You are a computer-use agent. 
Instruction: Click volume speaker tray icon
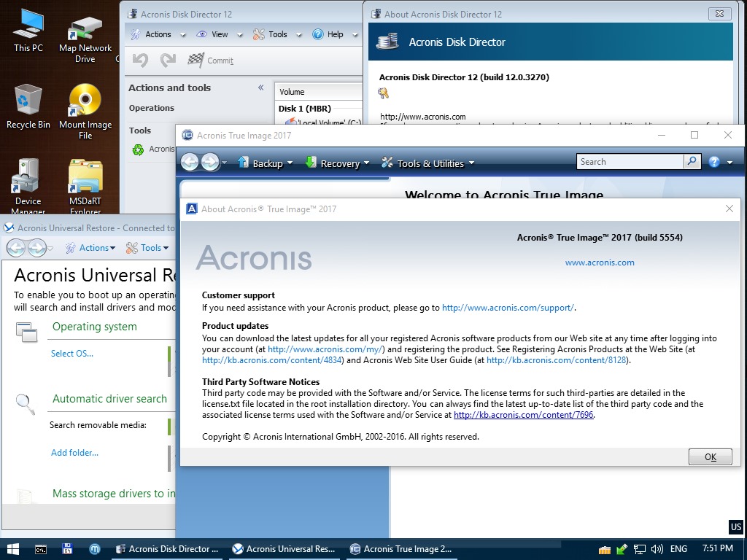point(657,549)
